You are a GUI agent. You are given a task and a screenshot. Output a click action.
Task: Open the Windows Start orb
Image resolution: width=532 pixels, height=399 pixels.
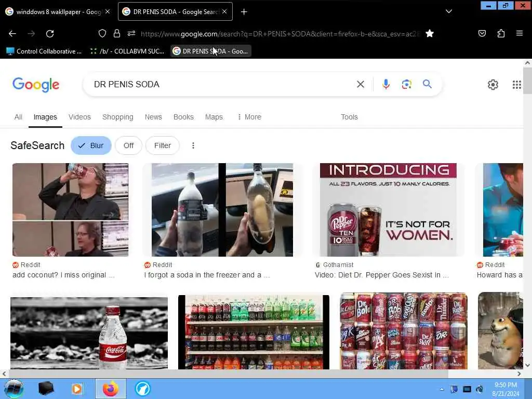tap(14, 389)
